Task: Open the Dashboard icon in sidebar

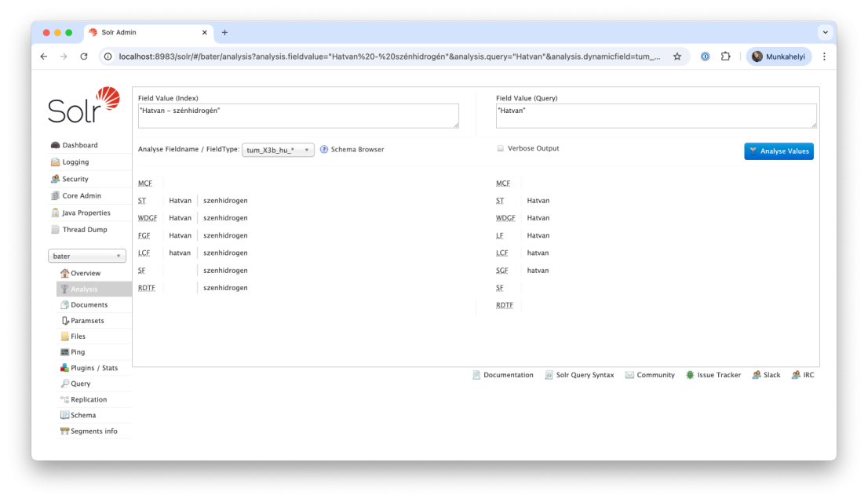Action: [56, 145]
